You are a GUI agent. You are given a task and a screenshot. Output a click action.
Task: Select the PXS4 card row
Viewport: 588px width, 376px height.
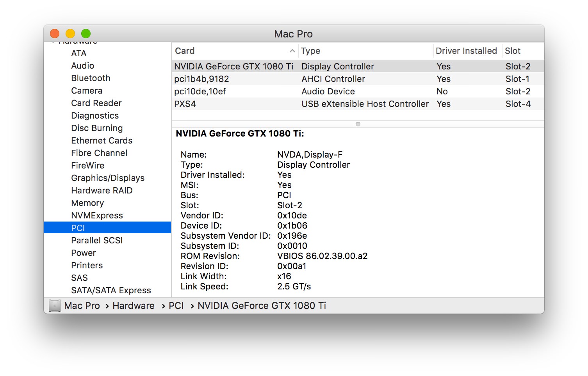(x=358, y=104)
